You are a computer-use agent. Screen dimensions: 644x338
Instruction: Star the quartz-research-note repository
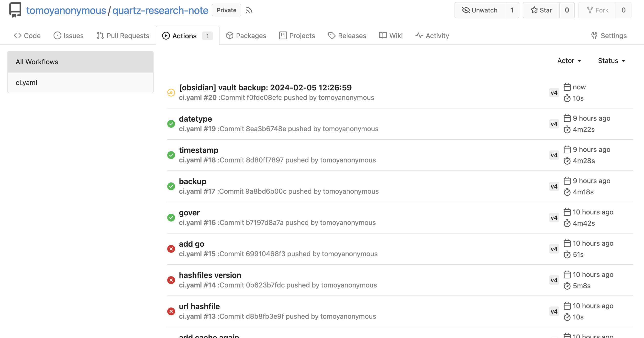point(541,10)
